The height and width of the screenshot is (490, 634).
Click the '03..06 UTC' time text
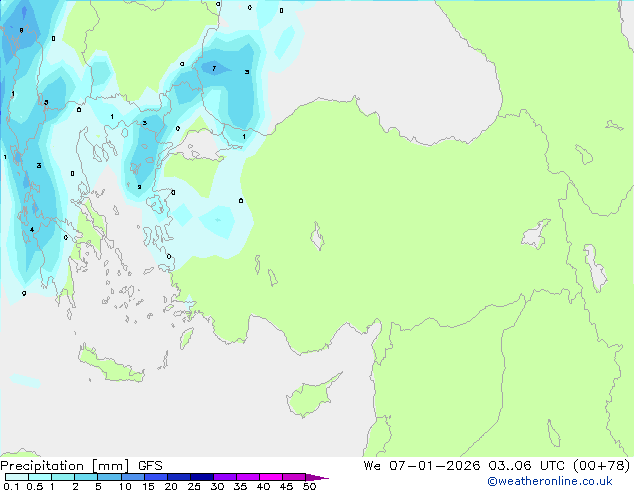(x=526, y=465)
